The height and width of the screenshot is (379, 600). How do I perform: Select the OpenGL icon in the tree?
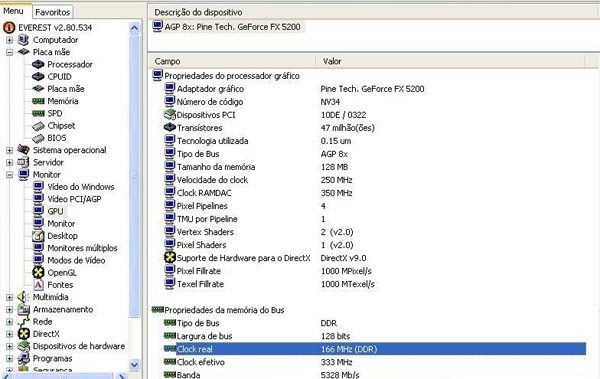(38, 273)
